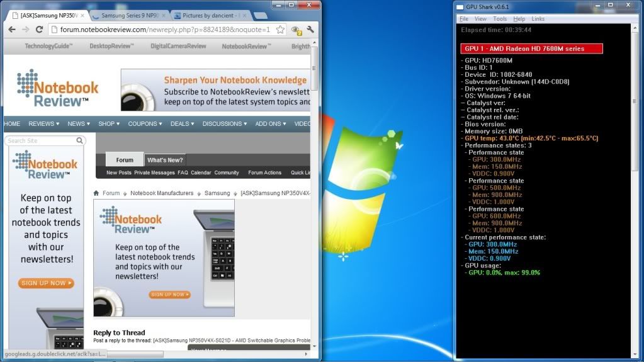Click search magnifier in Search Site box

coord(80,140)
